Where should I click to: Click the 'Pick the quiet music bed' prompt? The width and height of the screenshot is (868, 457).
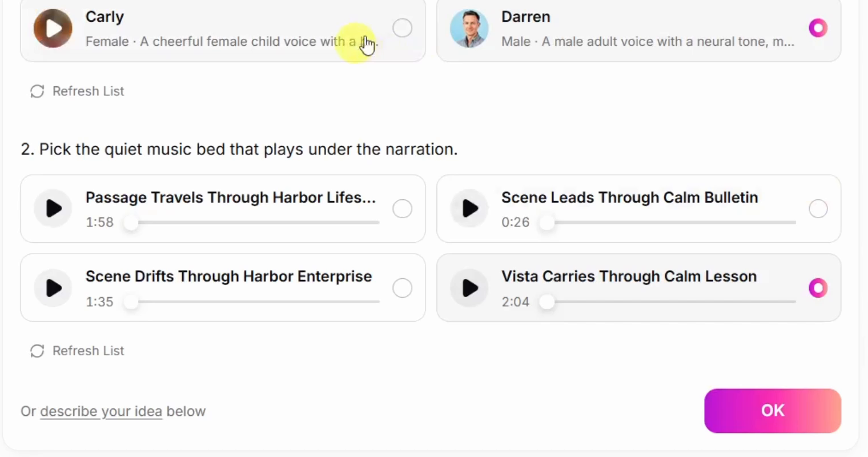239,149
